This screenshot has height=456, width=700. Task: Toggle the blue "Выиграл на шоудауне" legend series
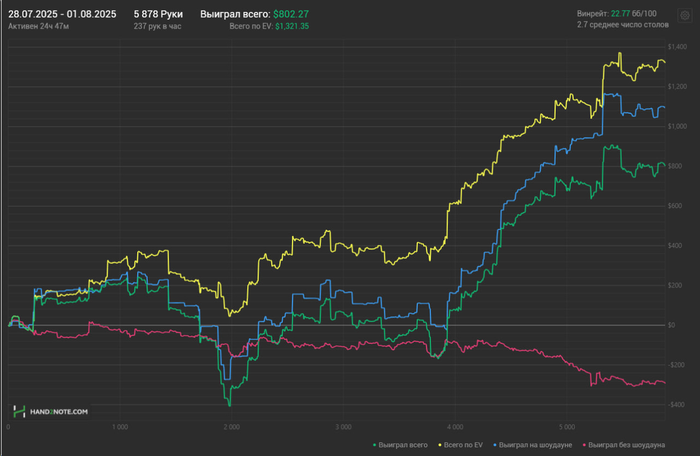click(533, 445)
